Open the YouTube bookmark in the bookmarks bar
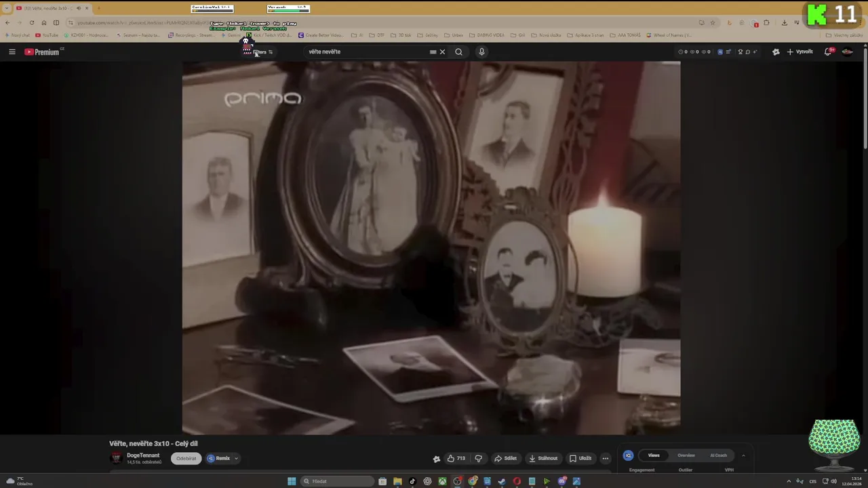868x488 pixels. click(x=47, y=35)
